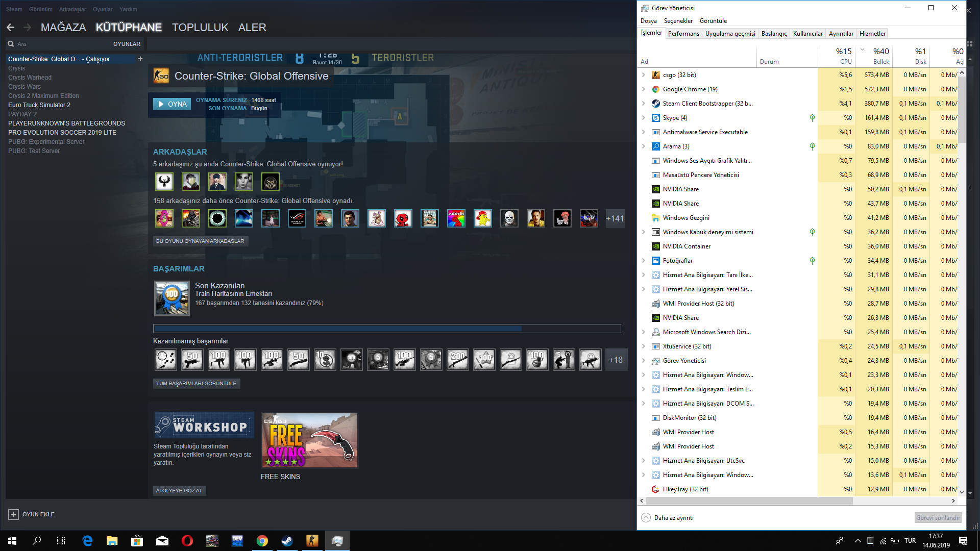Viewport: 980px width, 551px height.
Task: Click the Google Chrome process icon
Action: tap(656, 89)
